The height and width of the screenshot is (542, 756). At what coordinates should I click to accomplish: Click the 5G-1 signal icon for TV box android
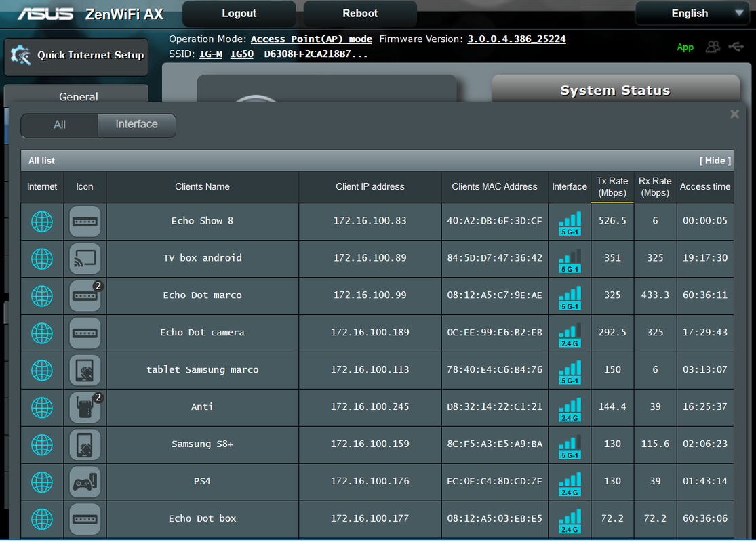[570, 261]
